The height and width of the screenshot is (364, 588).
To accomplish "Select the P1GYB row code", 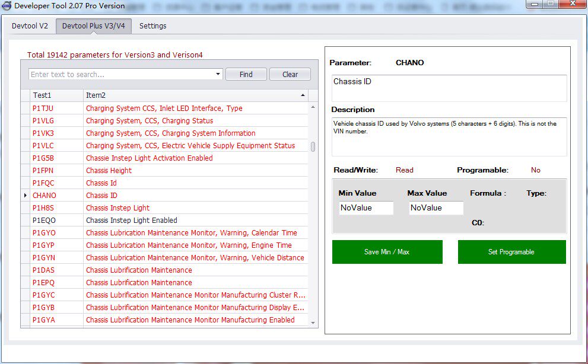I will pos(43,308).
